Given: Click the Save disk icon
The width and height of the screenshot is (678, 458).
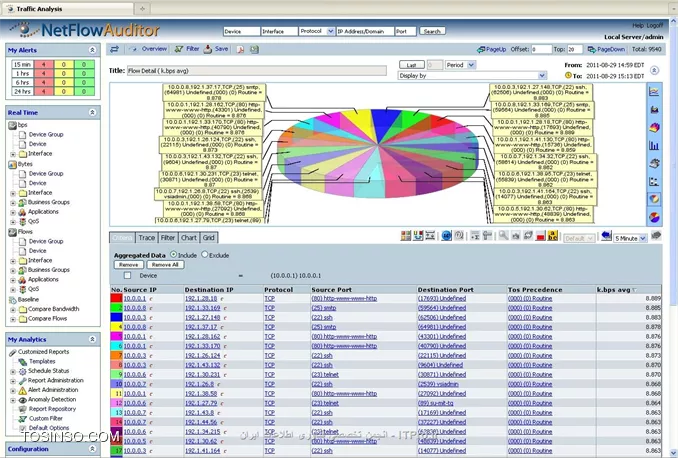Looking at the screenshot, I should 208,49.
